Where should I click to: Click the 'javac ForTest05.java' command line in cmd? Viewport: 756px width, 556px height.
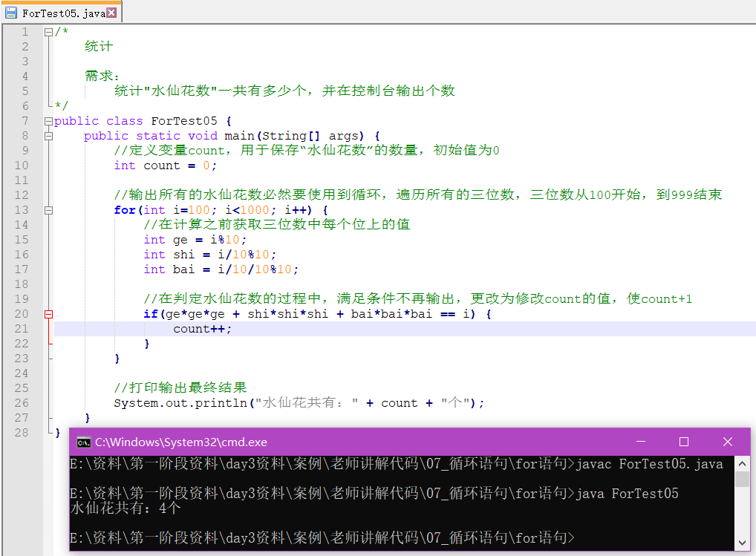pyautogui.click(x=397, y=464)
